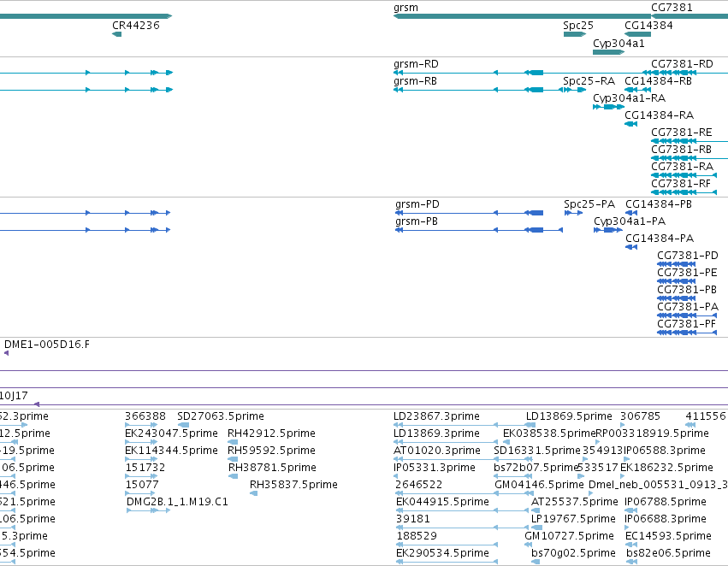
Task: Select the CG7381-PE protein label
Action: coord(687,273)
